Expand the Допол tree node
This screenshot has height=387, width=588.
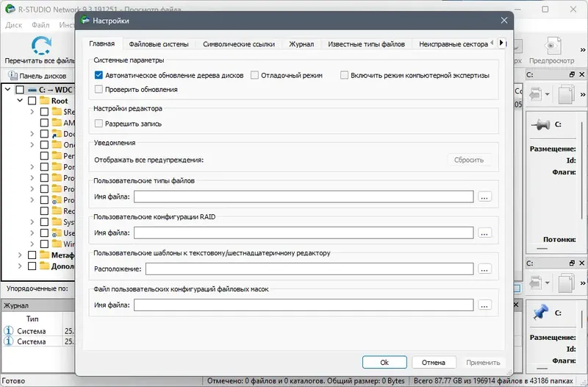(x=20, y=266)
